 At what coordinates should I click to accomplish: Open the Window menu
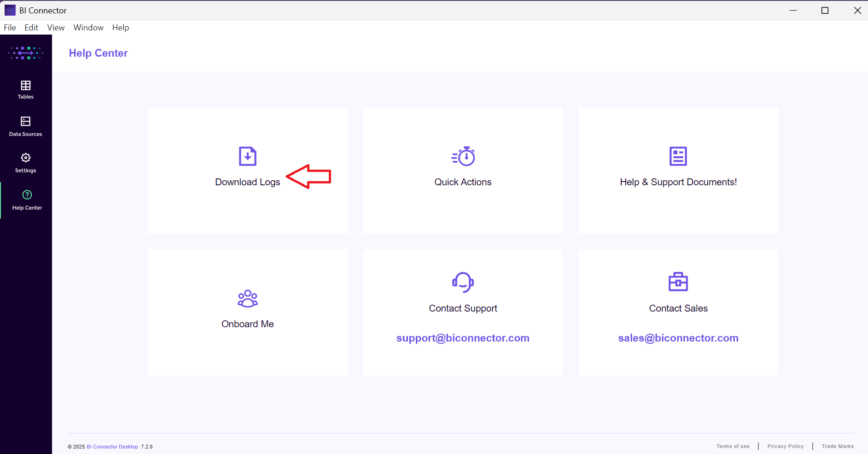[88, 28]
